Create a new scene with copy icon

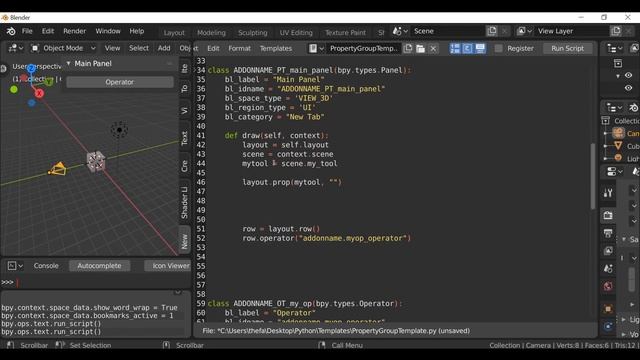coord(492,31)
